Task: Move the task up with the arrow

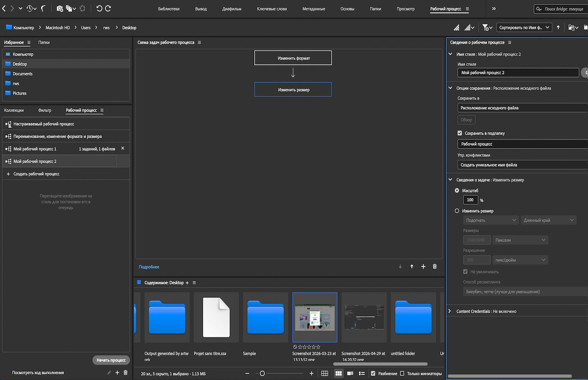Action: point(412,266)
